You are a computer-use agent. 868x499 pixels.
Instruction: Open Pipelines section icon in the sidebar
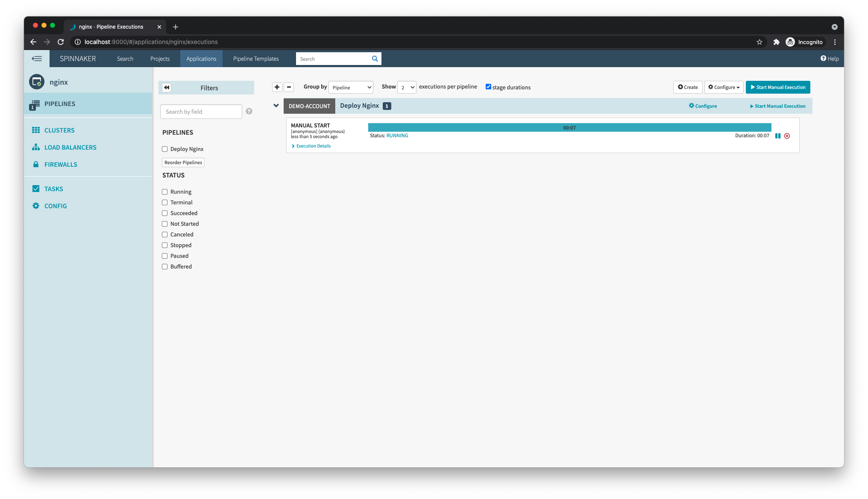35,104
